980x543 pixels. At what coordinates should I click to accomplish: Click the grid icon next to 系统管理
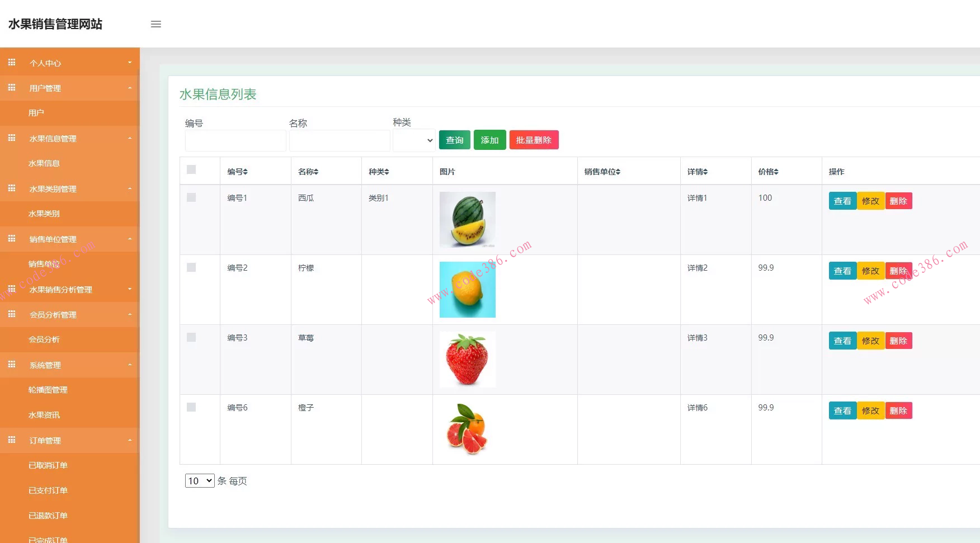(12, 364)
